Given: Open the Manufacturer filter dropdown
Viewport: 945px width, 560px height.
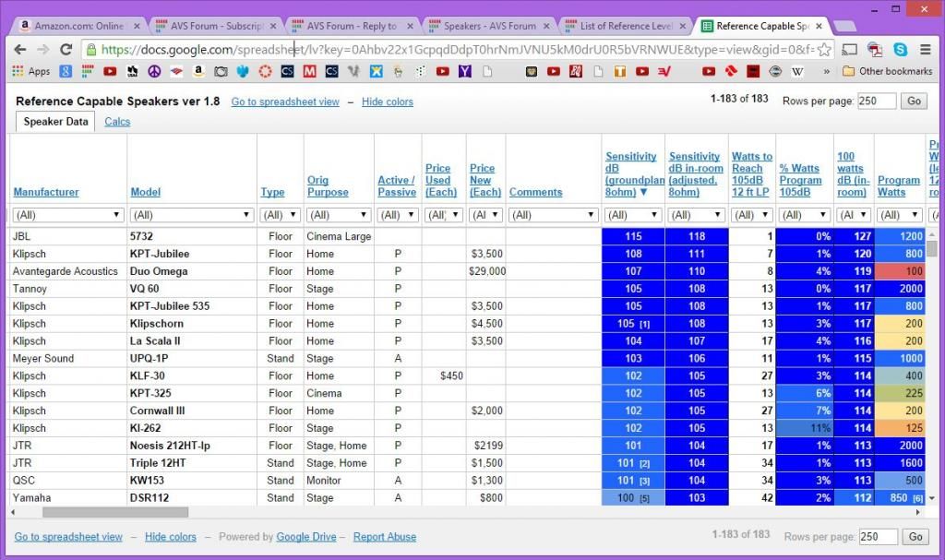Looking at the screenshot, I should 67,215.
